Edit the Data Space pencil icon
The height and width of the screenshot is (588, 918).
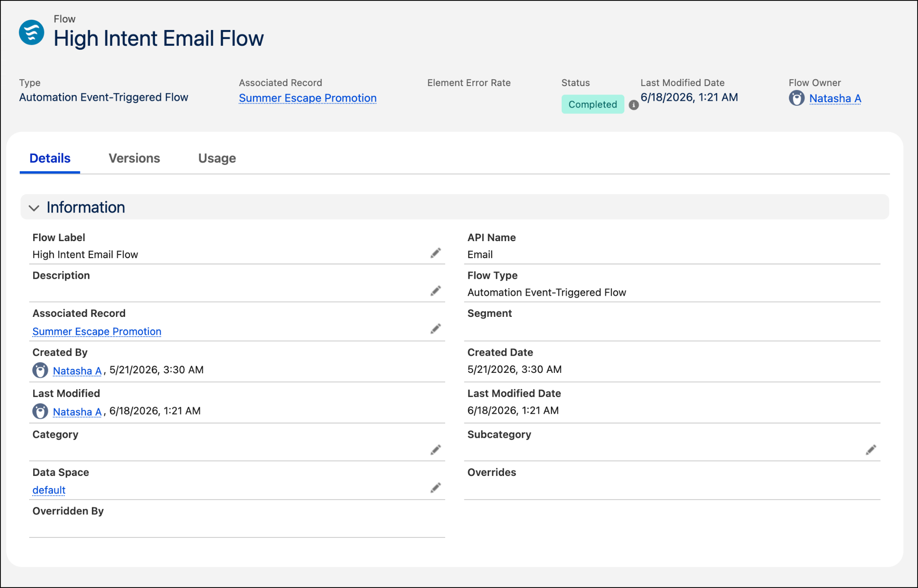pos(436,488)
